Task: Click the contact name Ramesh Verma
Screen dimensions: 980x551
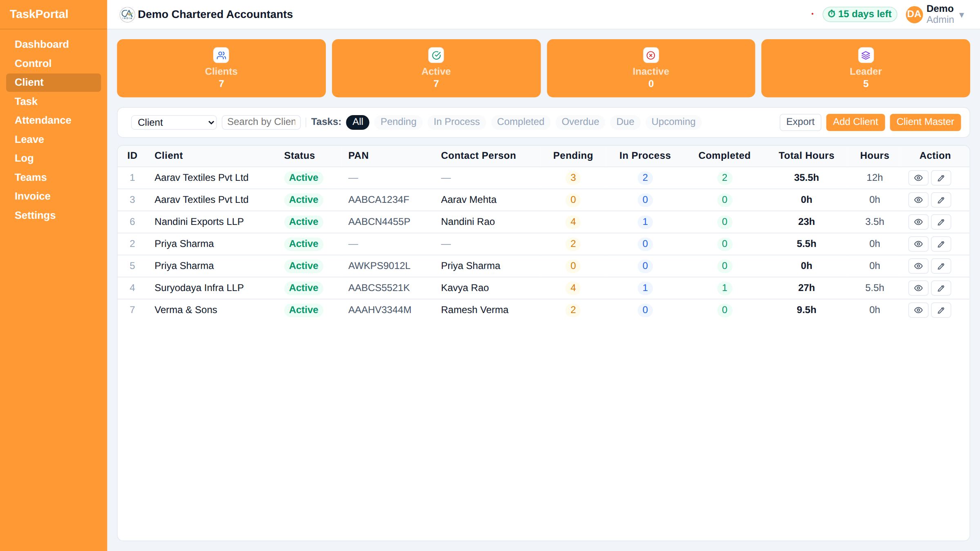Action: coord(474,310)
